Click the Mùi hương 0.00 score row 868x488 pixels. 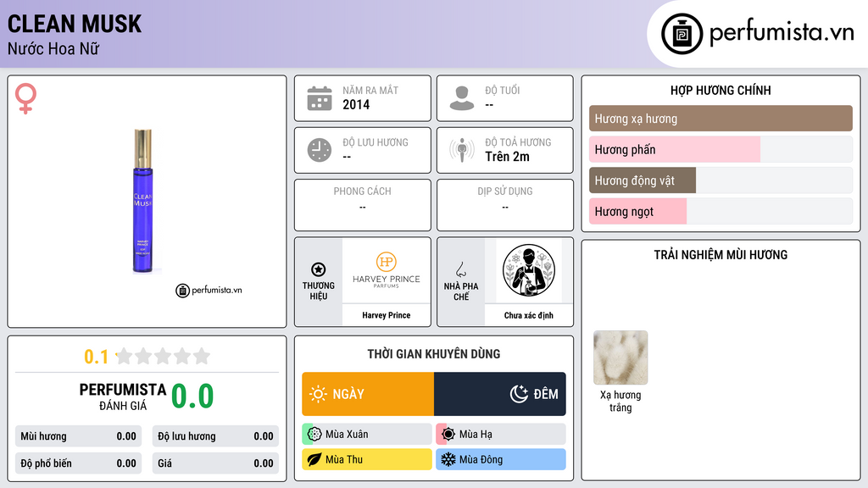click(78, 436)
